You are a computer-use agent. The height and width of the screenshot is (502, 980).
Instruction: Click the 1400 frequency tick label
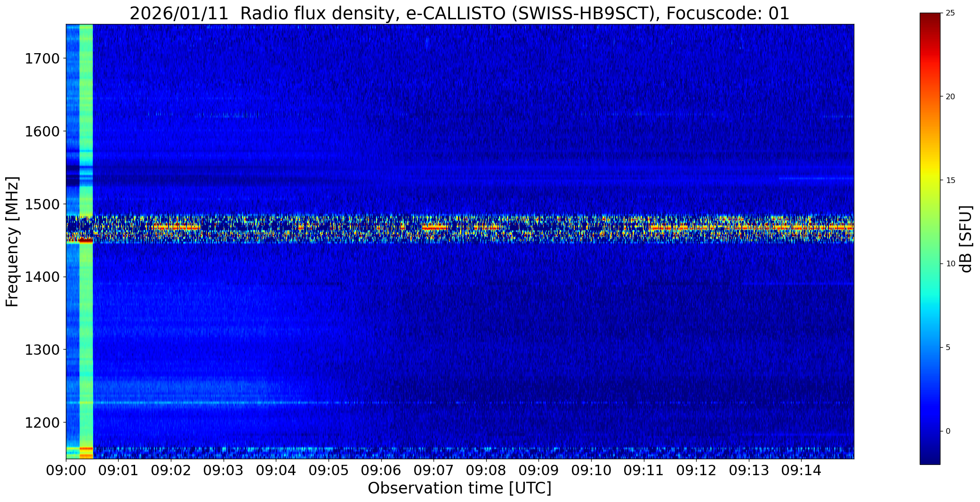(42, 277)
